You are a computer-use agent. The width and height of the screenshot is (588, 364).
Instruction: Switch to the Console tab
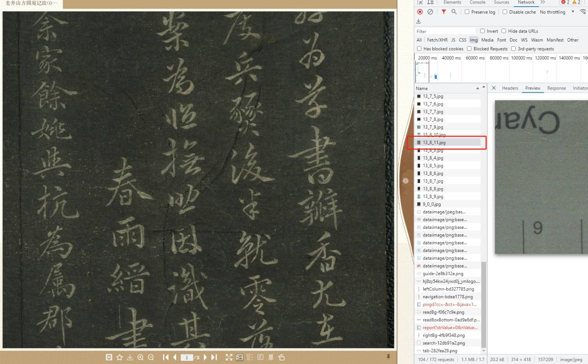(477, 2)
